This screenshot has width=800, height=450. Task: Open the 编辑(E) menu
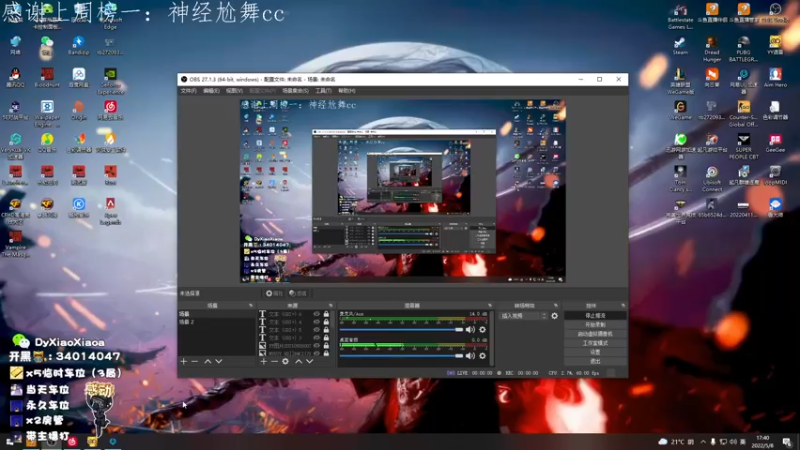(x=211, y=91)
